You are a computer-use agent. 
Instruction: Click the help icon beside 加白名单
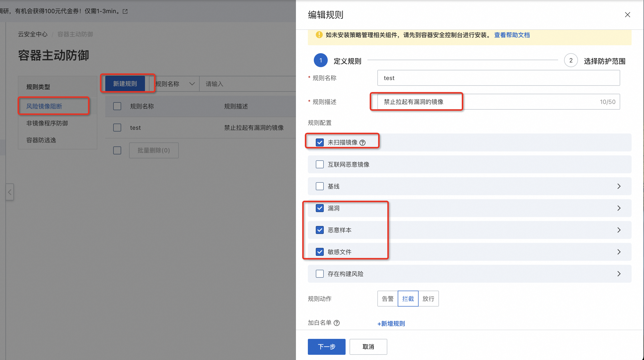click(337, 323)
